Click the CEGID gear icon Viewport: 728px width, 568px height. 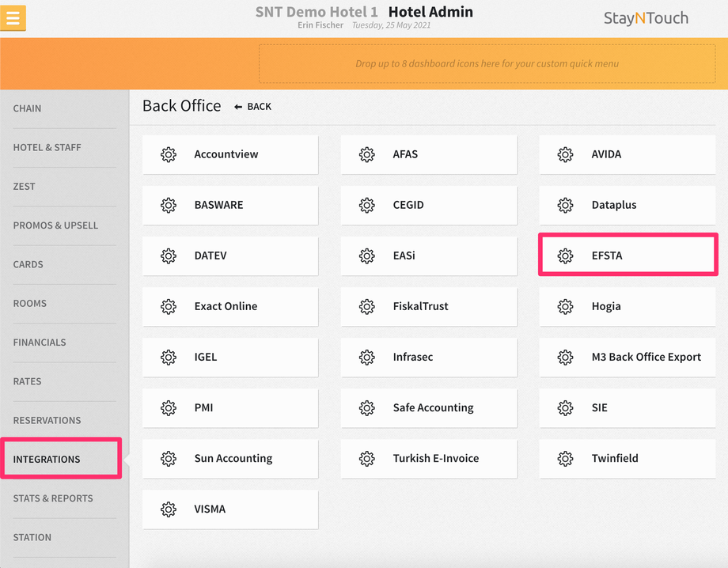pos(367,205)
